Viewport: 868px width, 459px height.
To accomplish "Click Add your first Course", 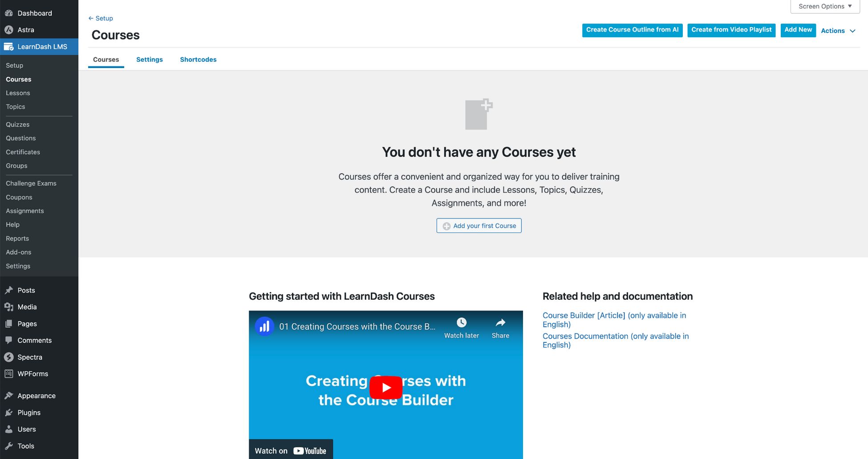I will (479, 225).
